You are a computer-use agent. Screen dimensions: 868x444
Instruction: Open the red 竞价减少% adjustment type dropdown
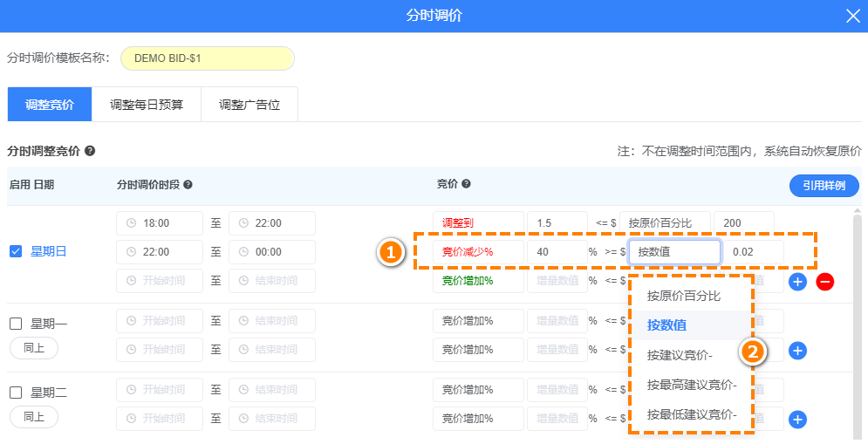tap(477, 252)
